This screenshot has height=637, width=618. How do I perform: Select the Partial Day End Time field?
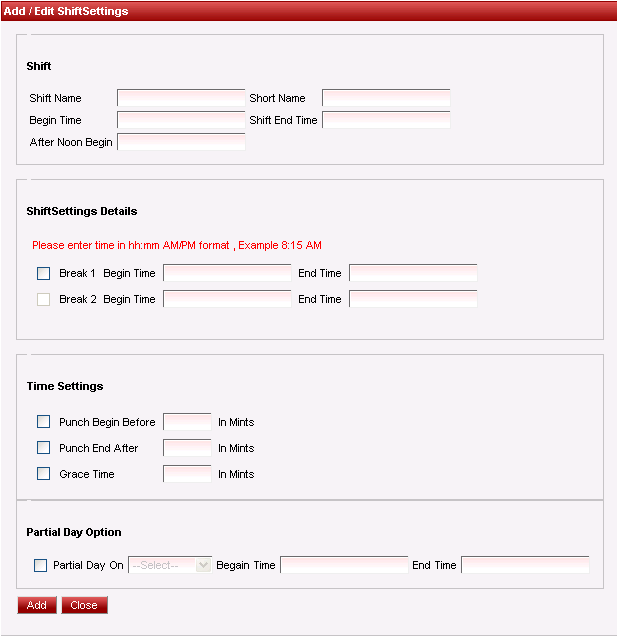525,565
